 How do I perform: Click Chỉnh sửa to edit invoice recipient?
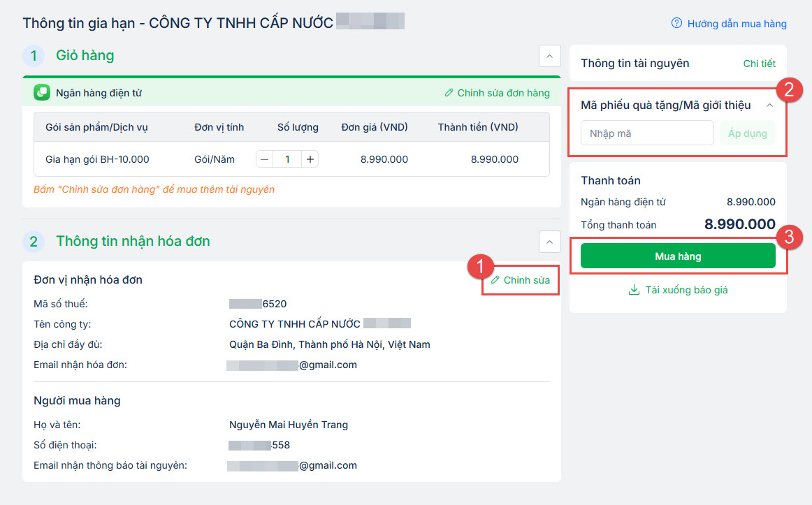click(526, 280)
